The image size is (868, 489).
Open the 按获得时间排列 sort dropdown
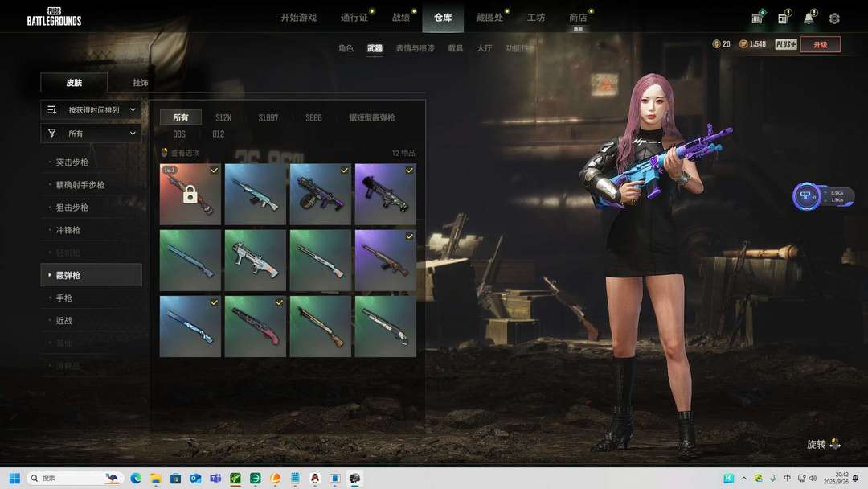(x=92, y=109)
